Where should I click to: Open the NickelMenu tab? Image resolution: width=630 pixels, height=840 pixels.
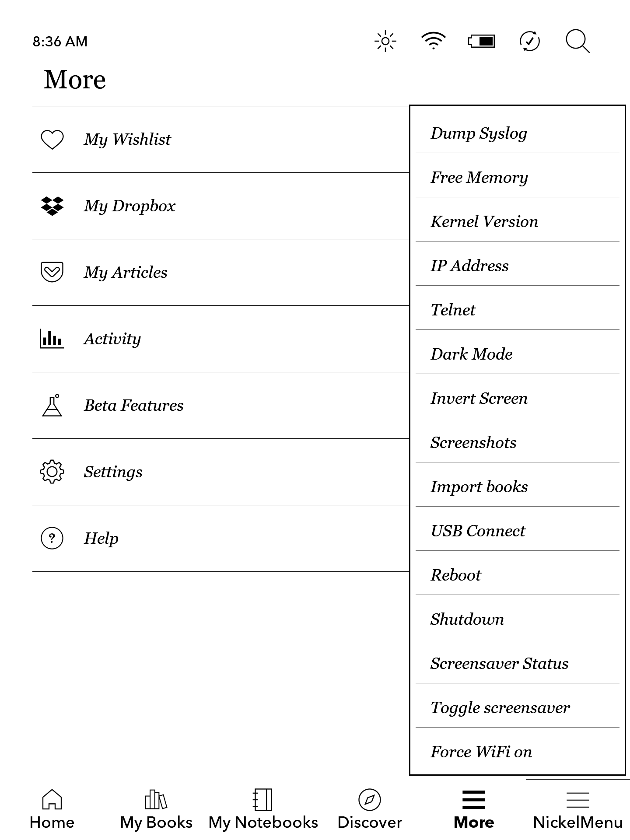(x=577, y=809)
